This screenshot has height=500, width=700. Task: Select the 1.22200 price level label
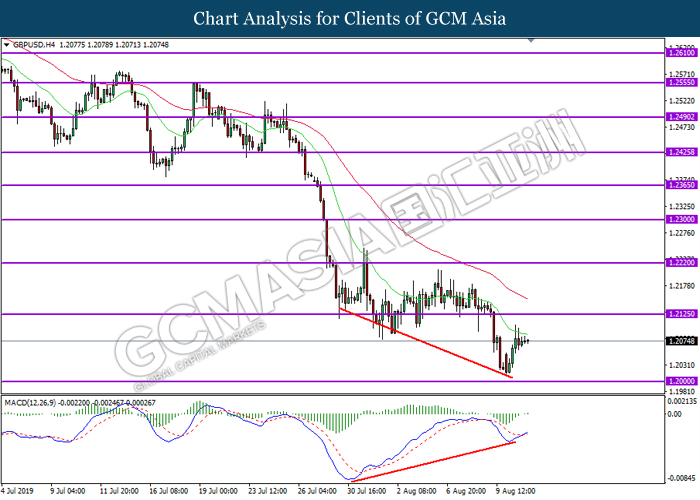[x=681, y=262]
